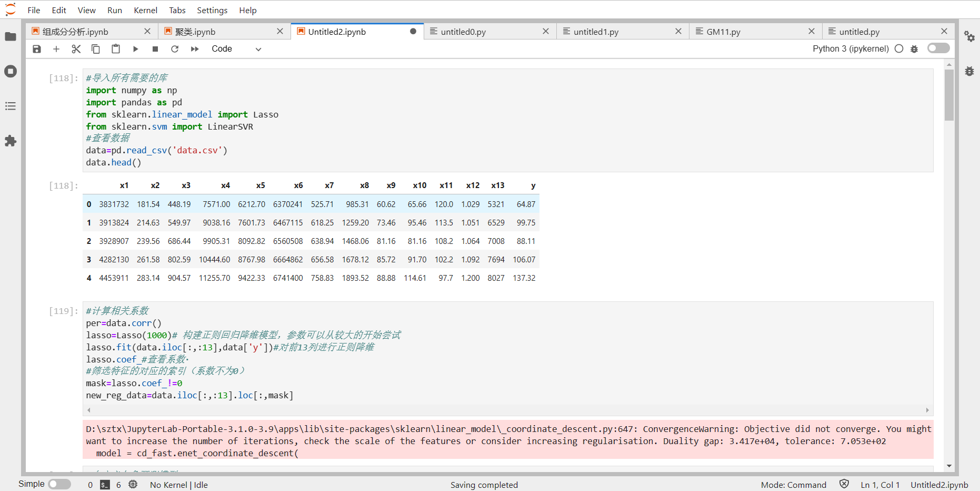Open the Run menu

pos(115,10)
